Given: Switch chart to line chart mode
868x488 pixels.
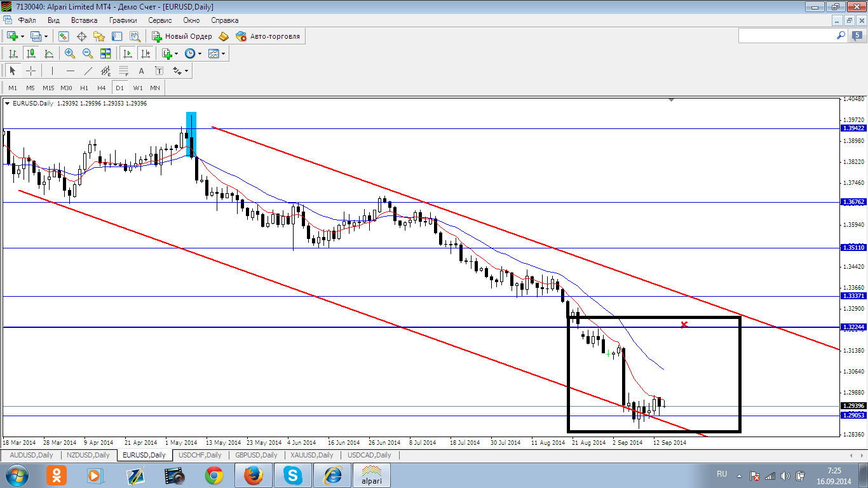Looking at the screenshot, I should 48,53.
